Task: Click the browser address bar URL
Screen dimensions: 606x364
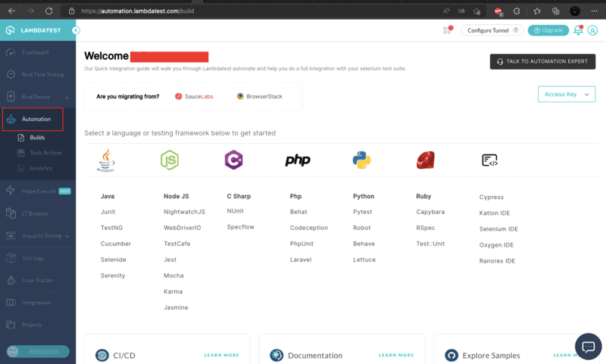Action: (138, 11)
